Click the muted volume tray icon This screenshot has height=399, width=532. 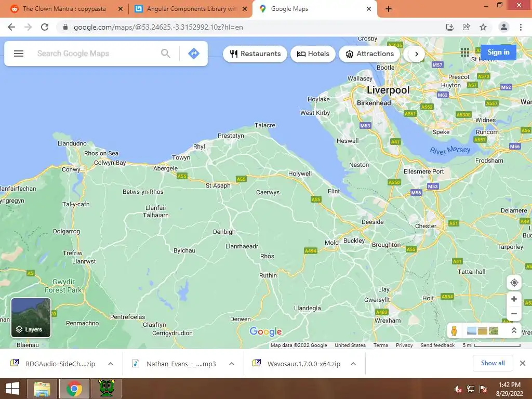[x=458, y=389]
